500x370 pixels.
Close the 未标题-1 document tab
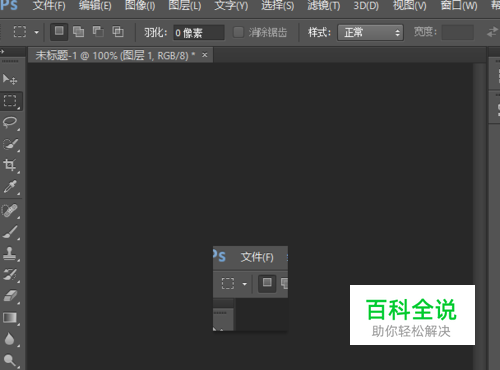pos(205,55)
